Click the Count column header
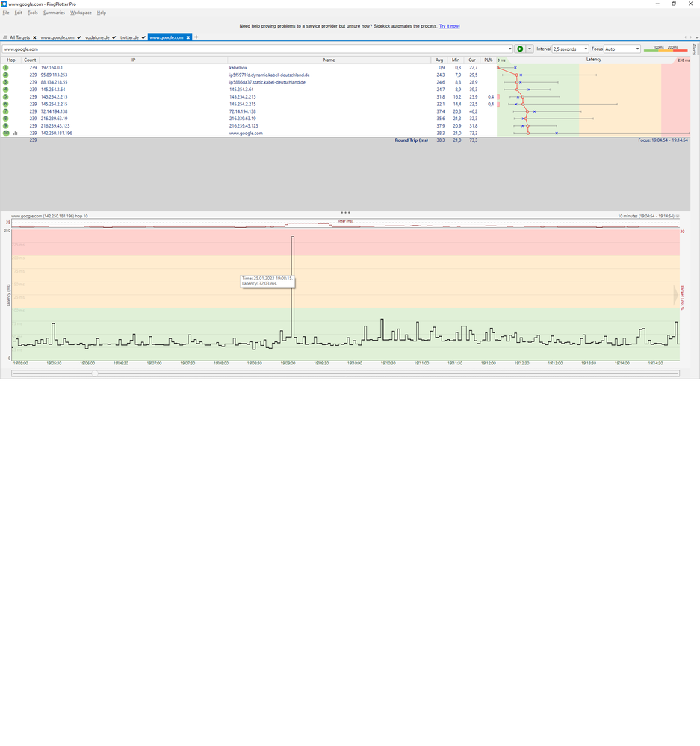This screenshot has height=746, width=700. point(30,60)
